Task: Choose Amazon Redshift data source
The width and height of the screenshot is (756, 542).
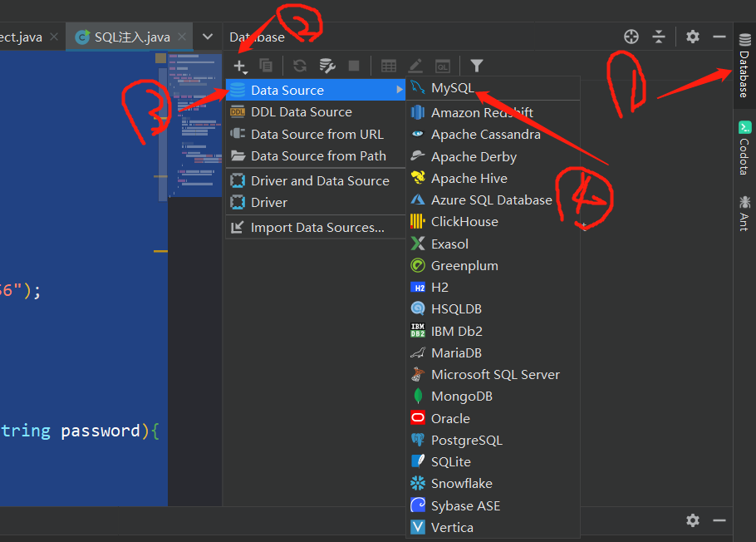Action: coord(493,112)
